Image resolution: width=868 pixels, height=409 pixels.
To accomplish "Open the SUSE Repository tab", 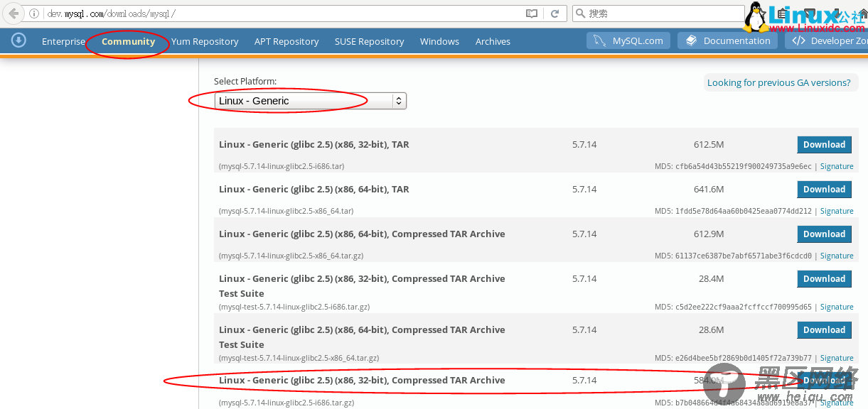I will coord(369,41).
